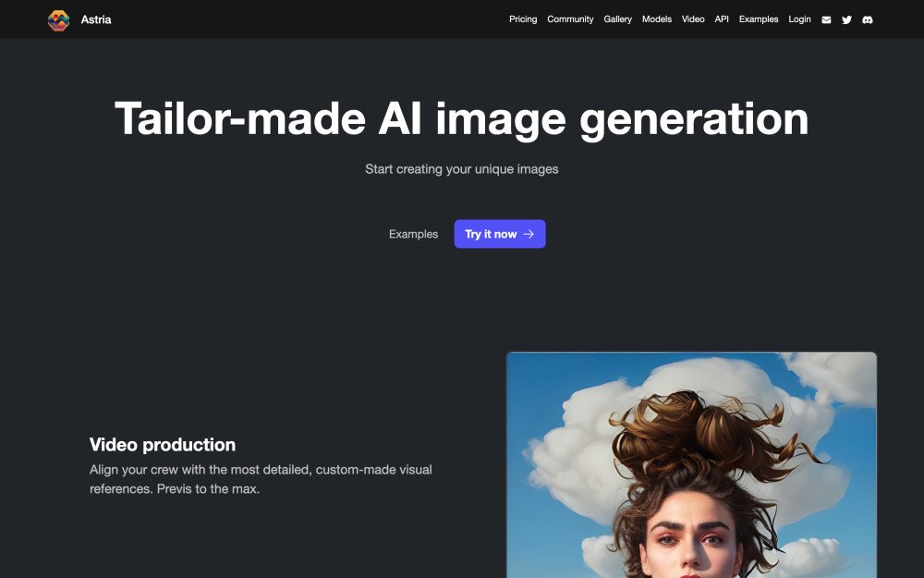Image resolution: width=924 pixels, height=578 pixels.
Task: Click the Login link
Action: coord(800,19)
